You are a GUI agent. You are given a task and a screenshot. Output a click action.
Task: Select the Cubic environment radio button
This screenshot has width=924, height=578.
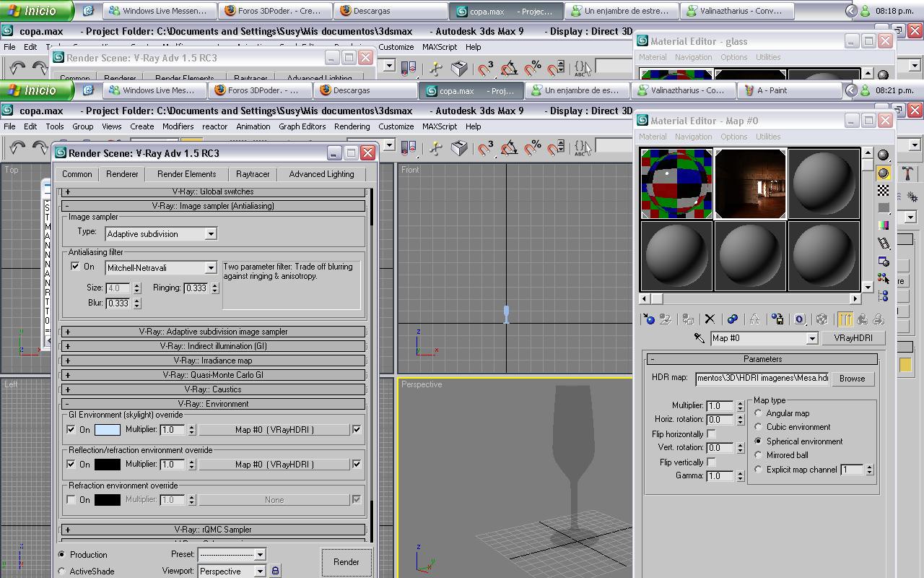(758, 427)
